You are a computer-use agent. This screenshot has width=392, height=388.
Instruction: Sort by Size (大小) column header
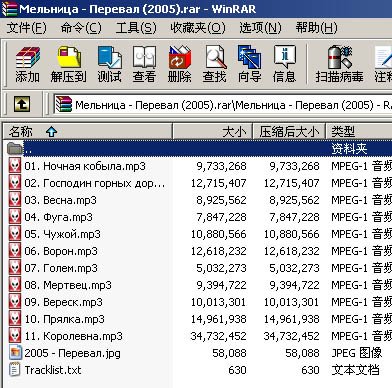(x=213, y=132)
